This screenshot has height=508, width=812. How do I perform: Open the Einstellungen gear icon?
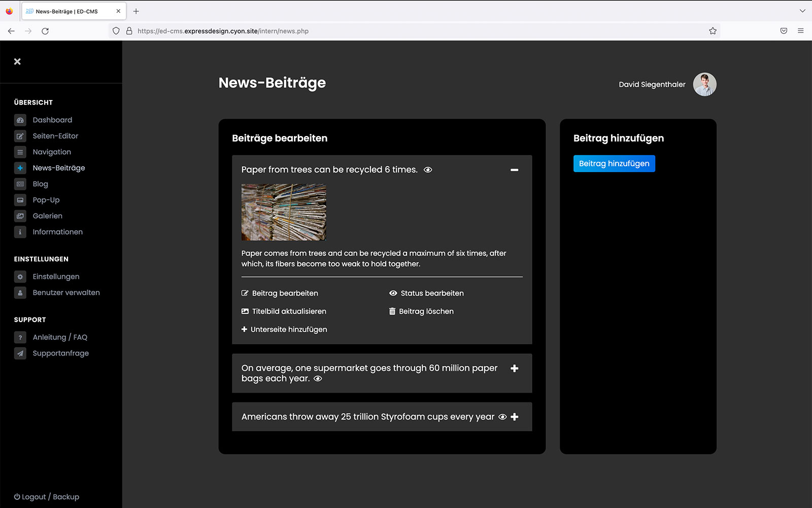20,277
